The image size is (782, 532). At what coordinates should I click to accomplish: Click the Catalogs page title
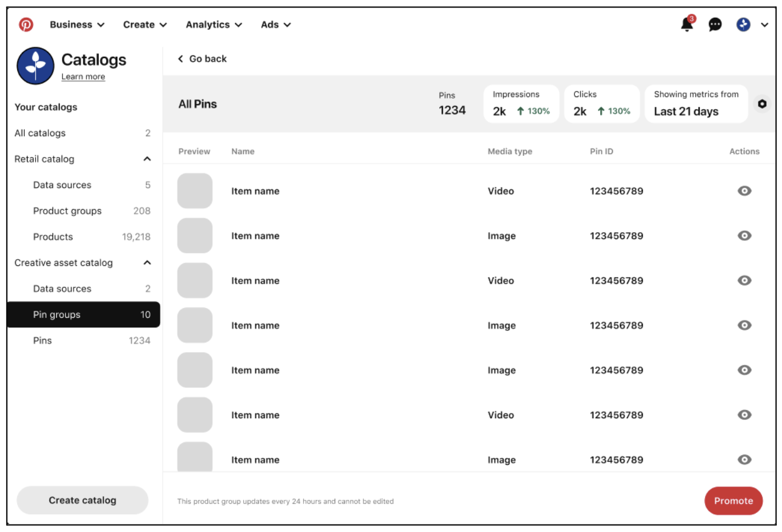[94, 60]
